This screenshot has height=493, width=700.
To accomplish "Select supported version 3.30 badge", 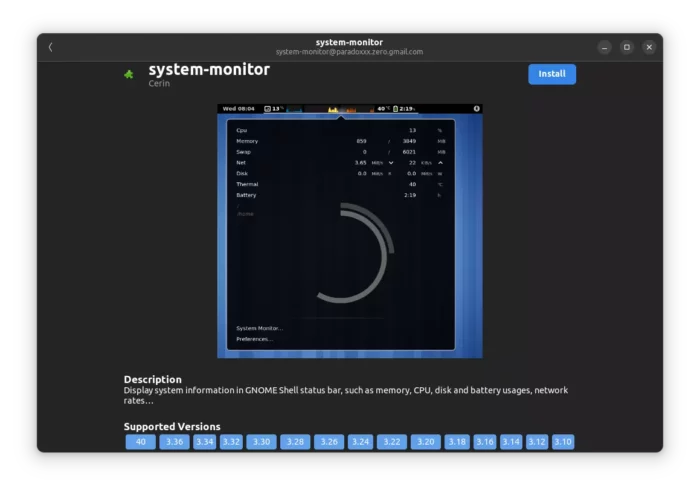I will click(262, 442).
